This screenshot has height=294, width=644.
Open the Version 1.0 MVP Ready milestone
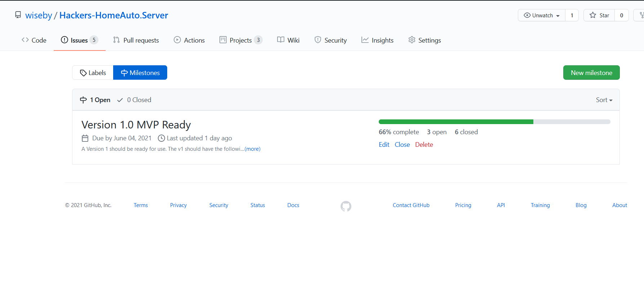coord(136,124)
